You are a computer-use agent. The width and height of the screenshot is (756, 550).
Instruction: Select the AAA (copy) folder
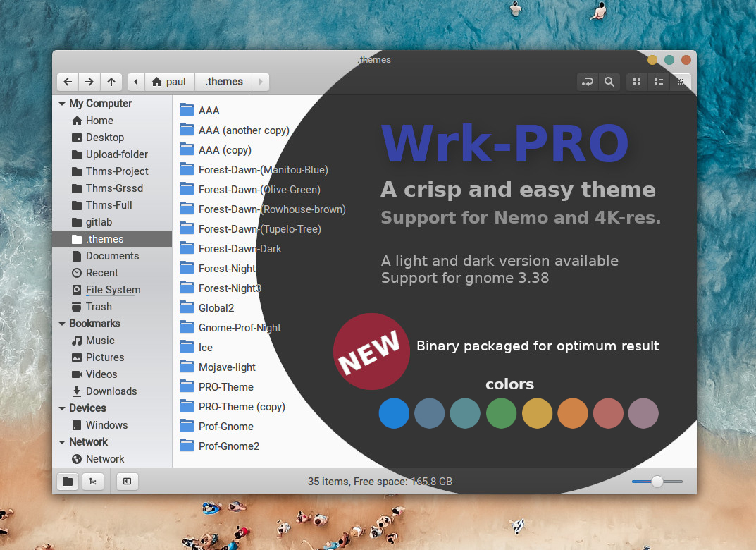pyautogui.click(x=216, y=150)
